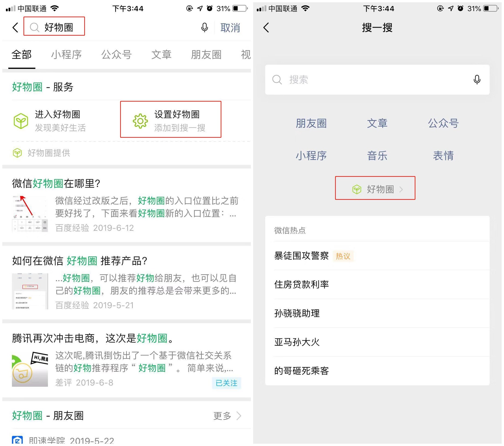Tap the 好物圈 - 服务 section header
The image size is (504, 446).
point(42,87)
